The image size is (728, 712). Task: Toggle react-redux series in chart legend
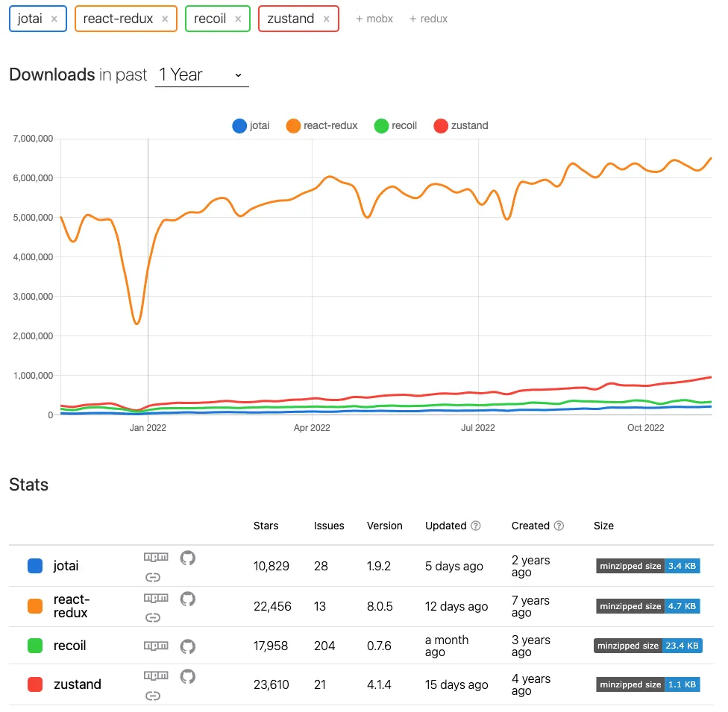click(x=321, y=126)
